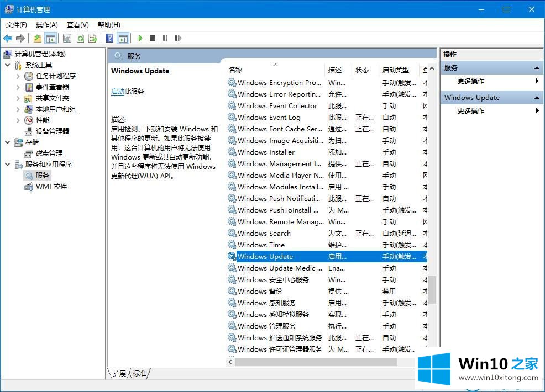The width and height of the screenshot is (545, 392).
Task: Select the Windows Time service row
Action: click(327, 245)
